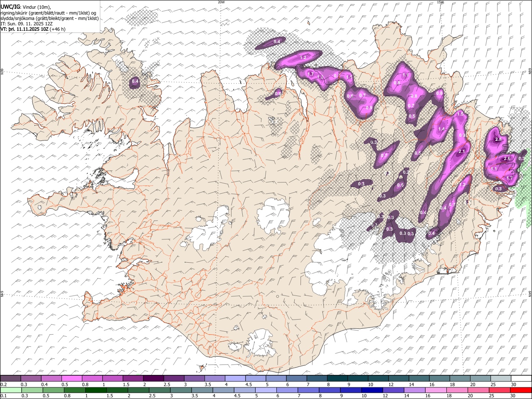
Task: Click the bright red 30 rain legend swatch
Action: point(521,390)
